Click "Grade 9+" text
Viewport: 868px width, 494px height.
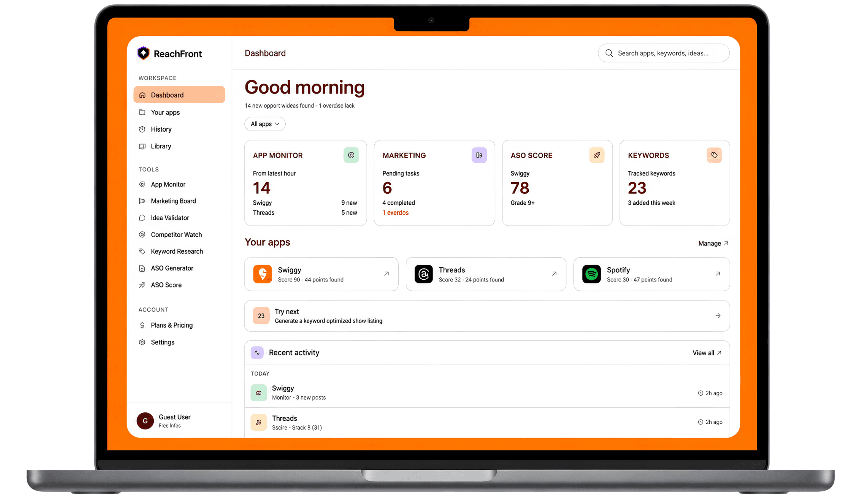[x=522, y=203]
